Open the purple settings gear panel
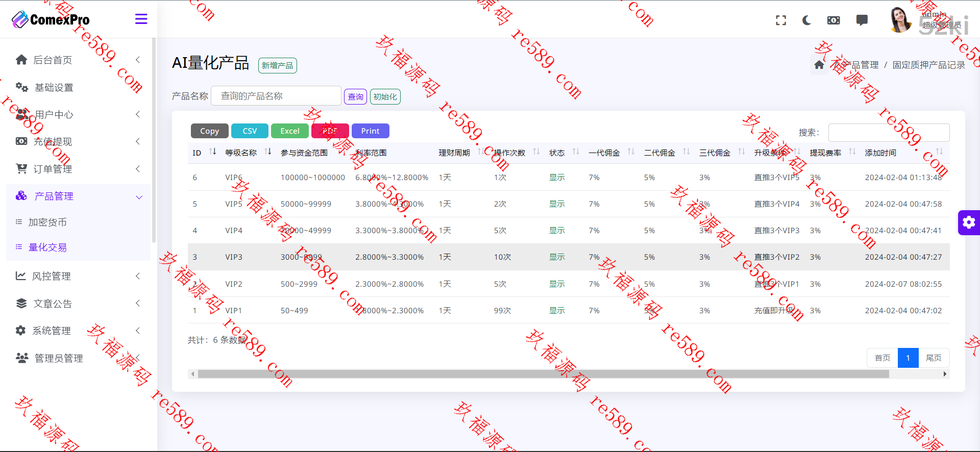 coord(968,222)
